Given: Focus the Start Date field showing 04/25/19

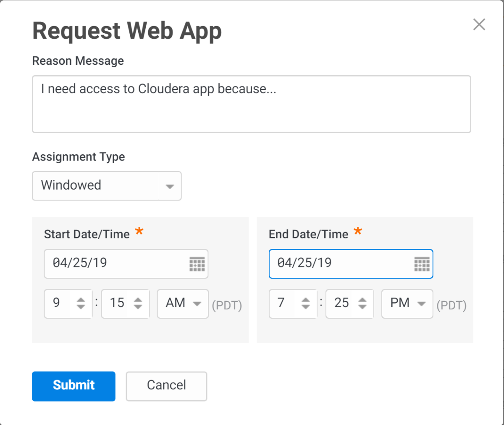Looking at the screenshot, I should [x=113, y=264].
